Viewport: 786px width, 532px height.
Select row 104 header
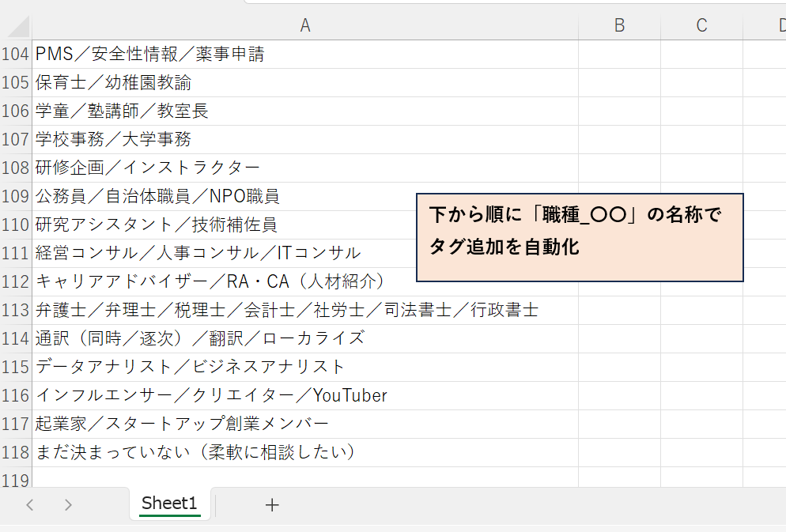tap(16, 55)
